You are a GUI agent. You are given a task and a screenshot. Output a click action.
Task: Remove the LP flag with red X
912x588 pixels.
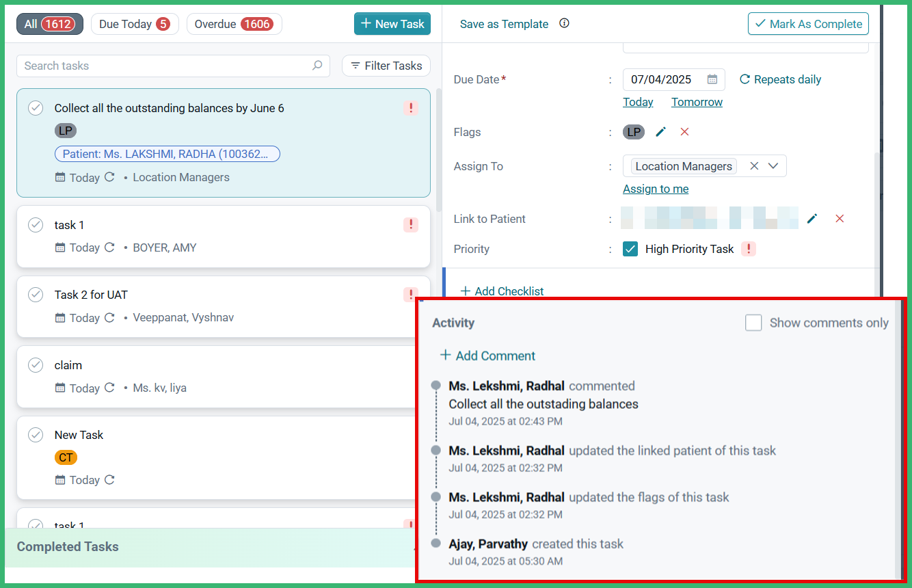click(x=684, y=132)
